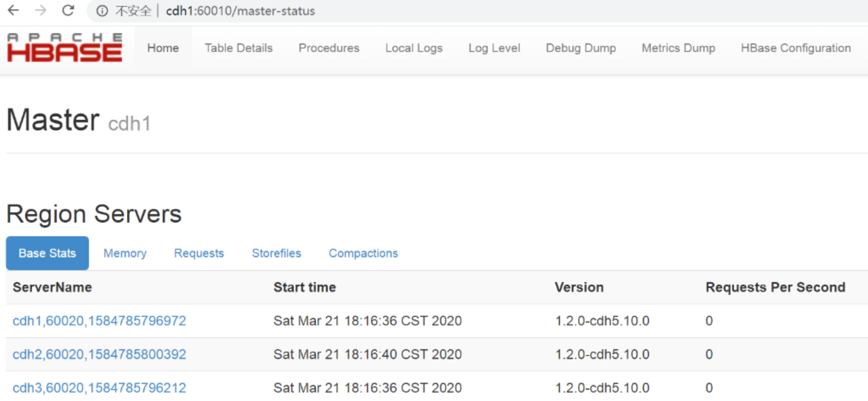Click the Version column header
Image resolution: width=868 pixels, height=401 pixels.
click(x=579, y=287)
